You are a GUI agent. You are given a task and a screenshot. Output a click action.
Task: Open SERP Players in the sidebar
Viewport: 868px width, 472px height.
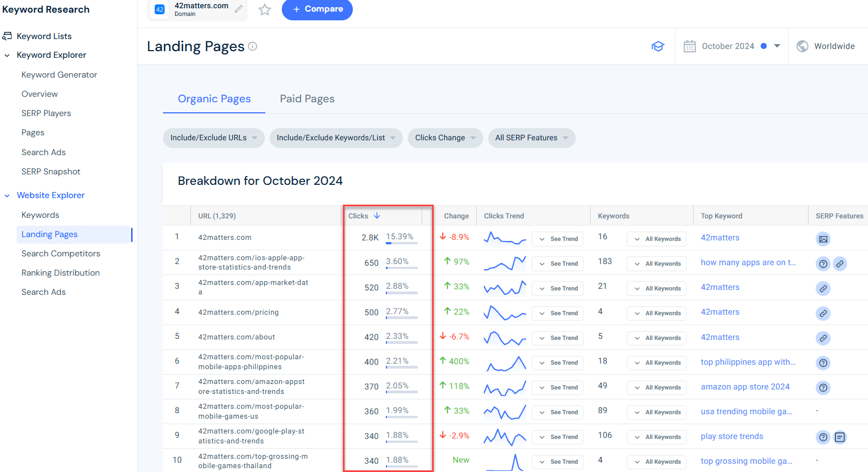[46, 113]
